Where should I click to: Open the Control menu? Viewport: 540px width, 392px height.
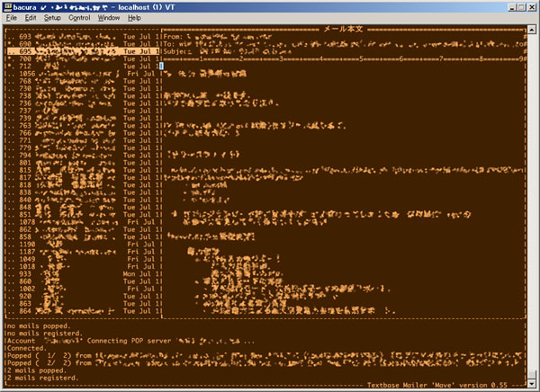coord(79,17)
